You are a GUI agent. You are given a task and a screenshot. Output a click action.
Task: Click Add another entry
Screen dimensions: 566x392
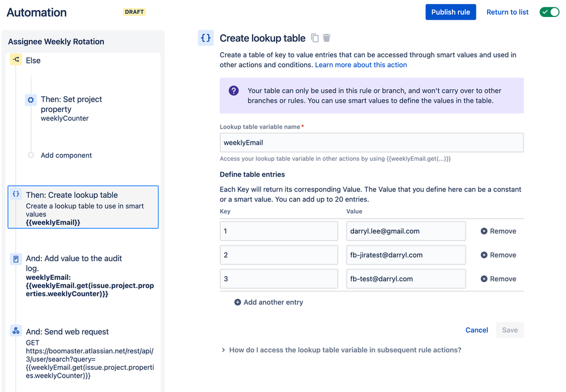(x=269, y=302)
